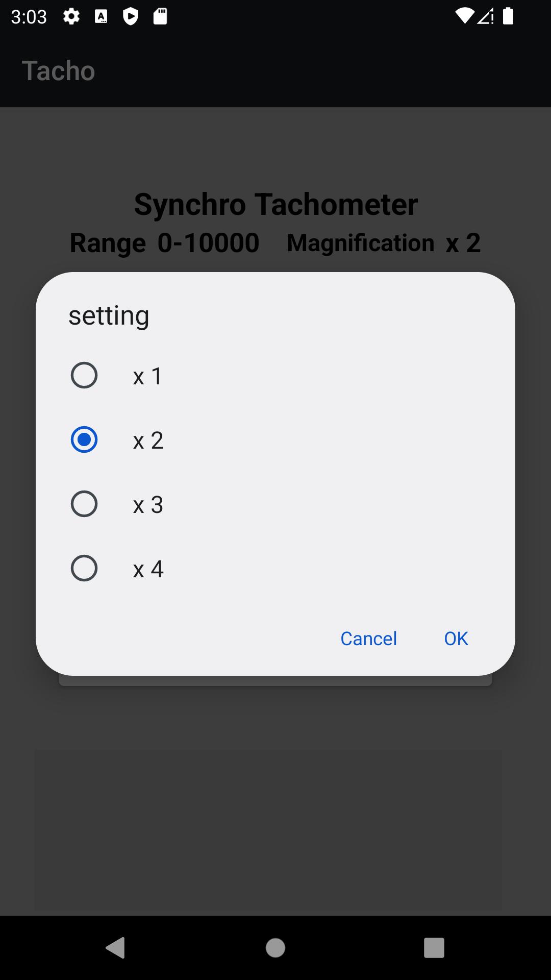Tap the Tacho app title
Image resolution: width=551 pixels, height=980 pixels.
point(59,70)
